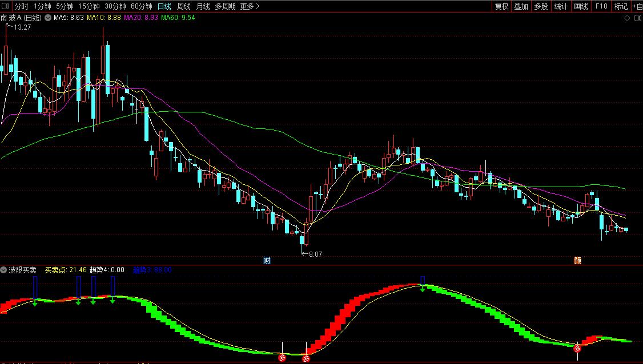Switch to the 15分钟 chart

[89, 6]
